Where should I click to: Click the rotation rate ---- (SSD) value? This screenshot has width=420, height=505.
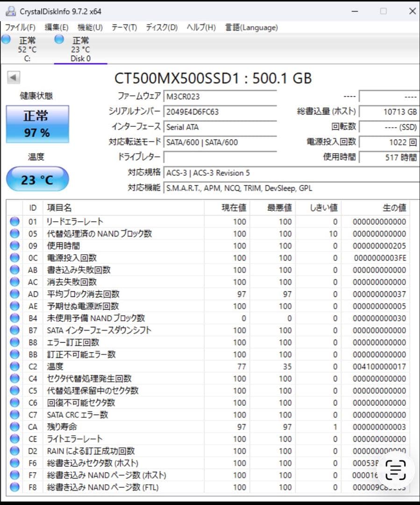click(389, 127)
